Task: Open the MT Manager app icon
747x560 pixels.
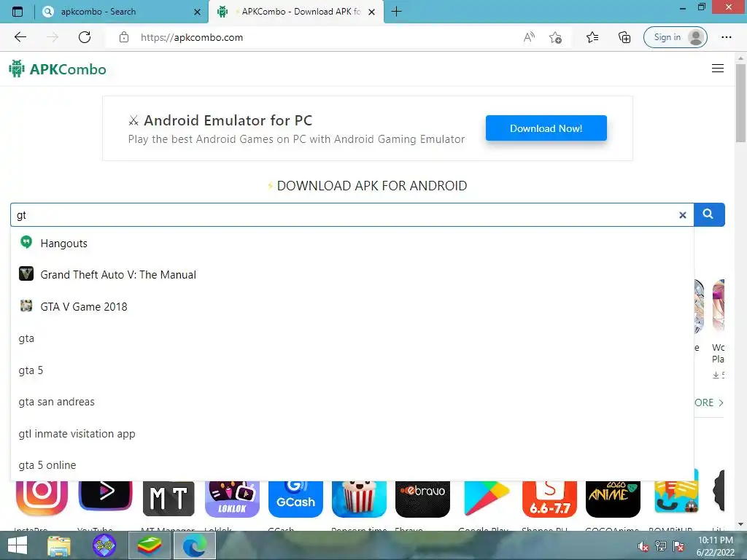Action: [169, 499]
